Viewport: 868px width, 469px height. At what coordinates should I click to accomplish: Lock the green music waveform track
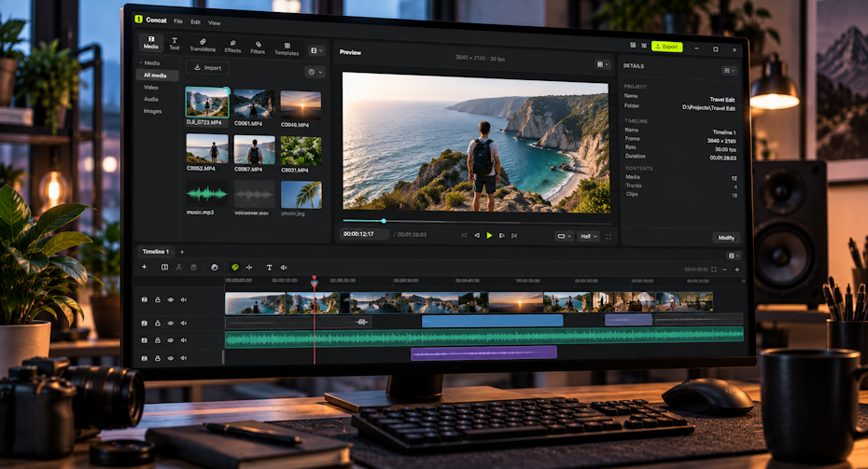coord(157,340)
